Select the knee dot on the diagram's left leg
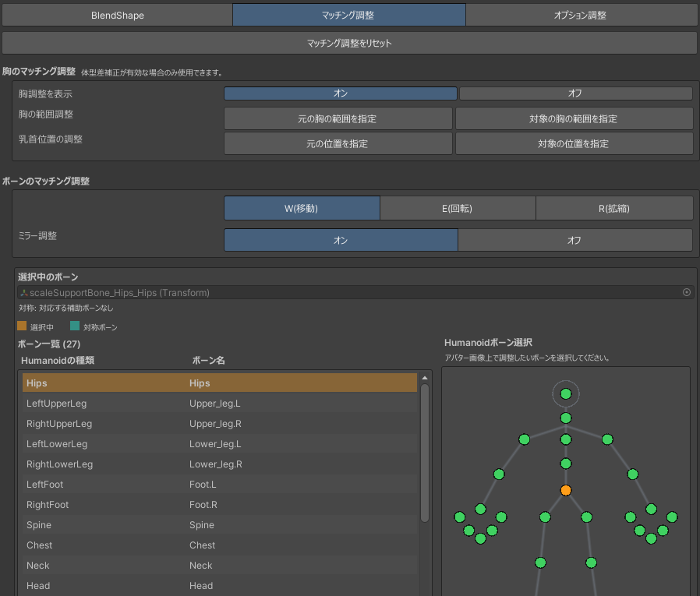Image resolution: width=700 pixels, height=596 pixels. click(x=540, y=562)
